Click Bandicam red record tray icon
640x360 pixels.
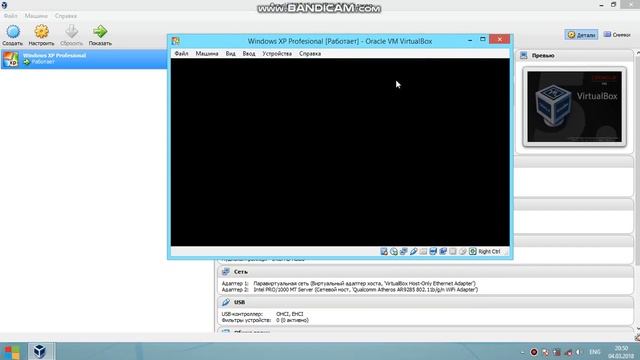pyautogui.click(x=534, y=352)
